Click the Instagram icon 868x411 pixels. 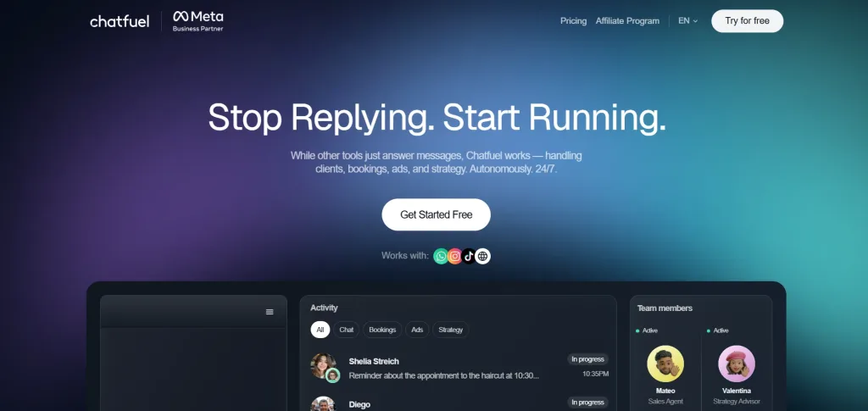455,256
